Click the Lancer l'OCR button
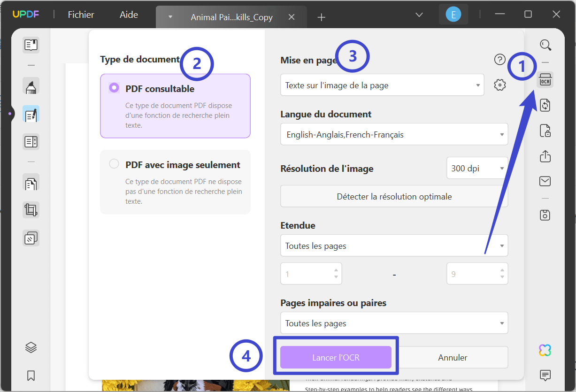576x392 pixels. click(336, 357)
